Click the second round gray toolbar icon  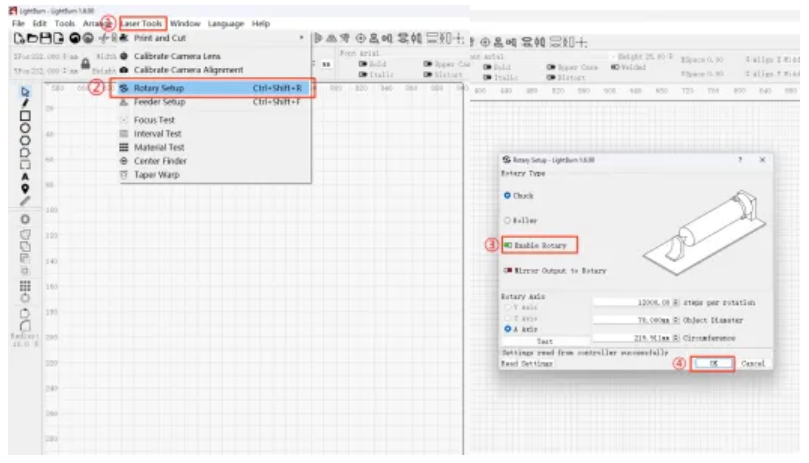click(x=88, y=38)
